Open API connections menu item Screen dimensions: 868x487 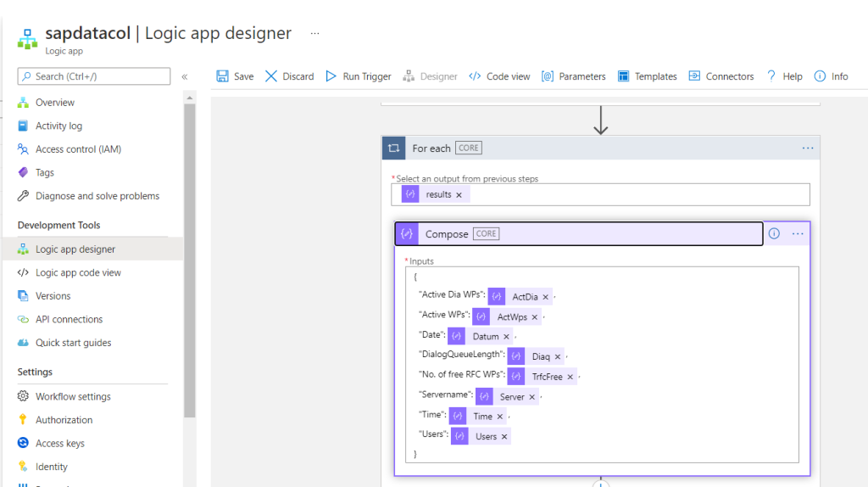coord(70,319)
